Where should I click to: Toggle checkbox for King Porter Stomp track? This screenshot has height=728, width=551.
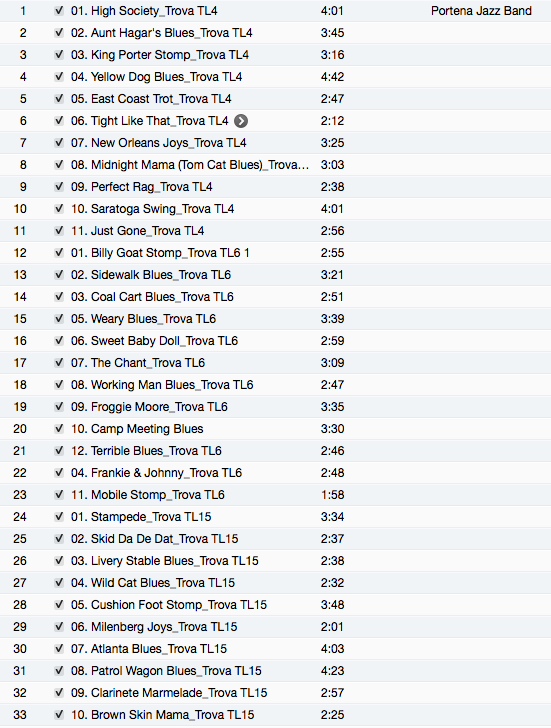pos(59,55)
